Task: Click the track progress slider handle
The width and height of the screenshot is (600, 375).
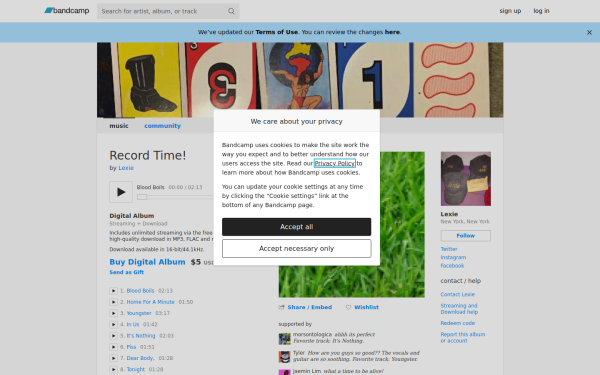Action: (142, 197)
